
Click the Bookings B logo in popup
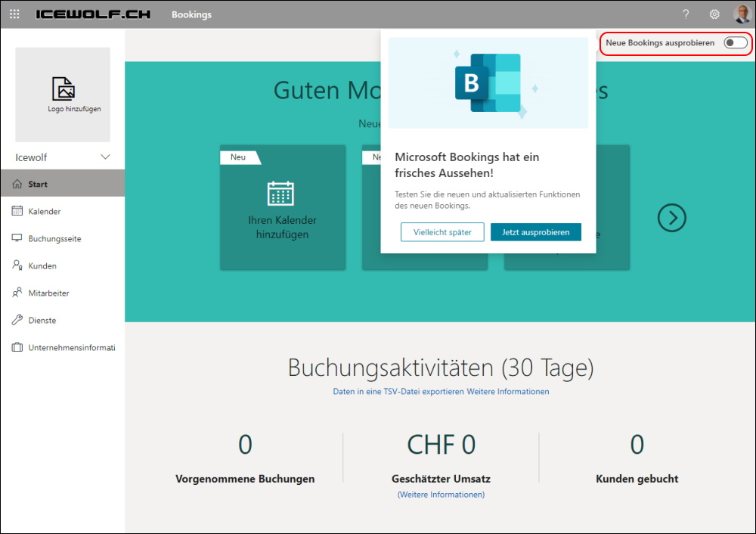pos(488,83)
